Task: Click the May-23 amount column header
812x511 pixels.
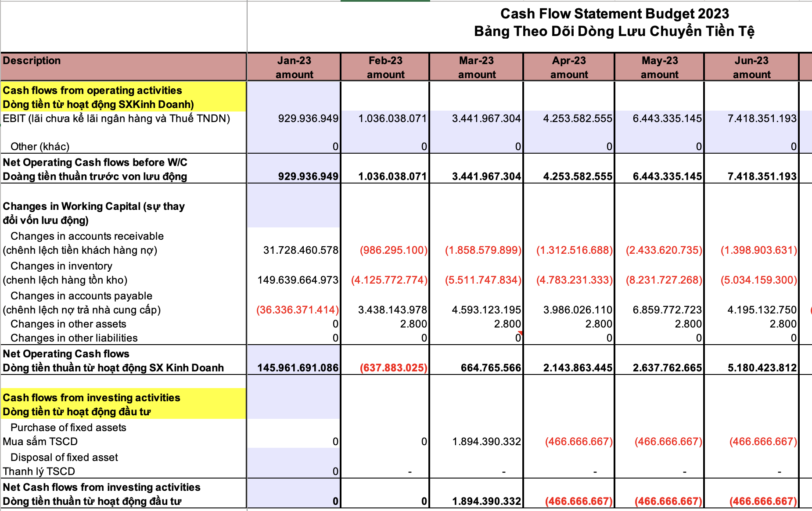Action: pyautogui.click(x=660, y=67)
